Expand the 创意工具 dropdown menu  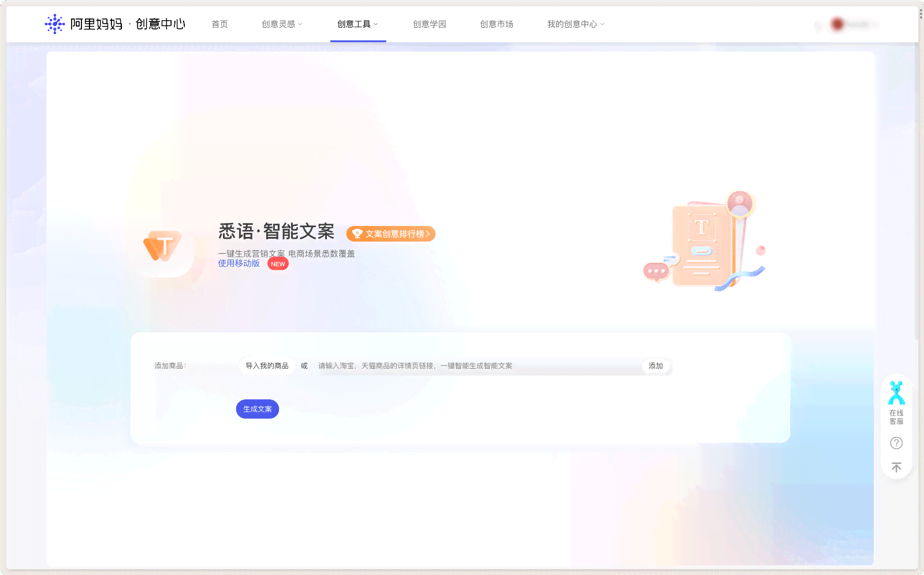pyautogui.click(x=357, y=24)
